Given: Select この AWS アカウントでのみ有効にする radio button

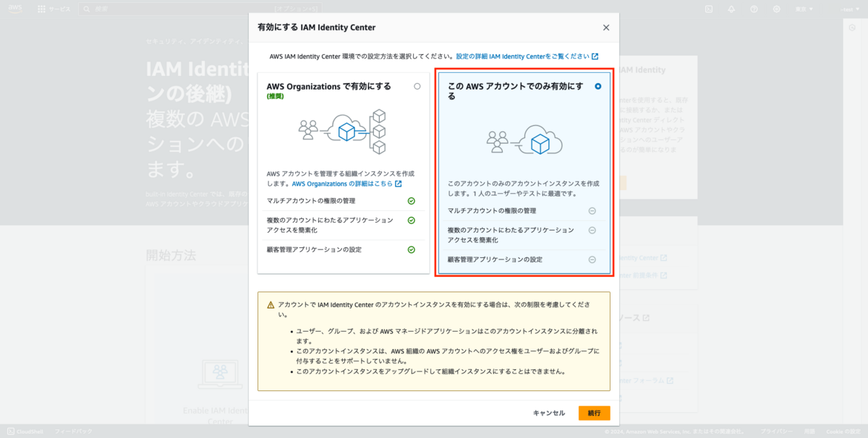Looking at the screenshot, I should [x=597, y=86].
